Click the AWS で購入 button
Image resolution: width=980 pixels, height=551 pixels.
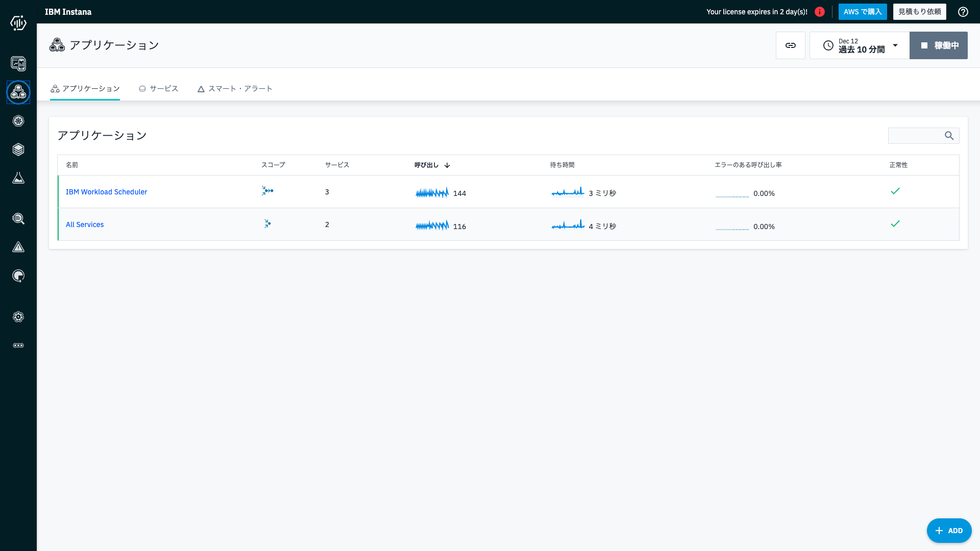tap(862, 12)
